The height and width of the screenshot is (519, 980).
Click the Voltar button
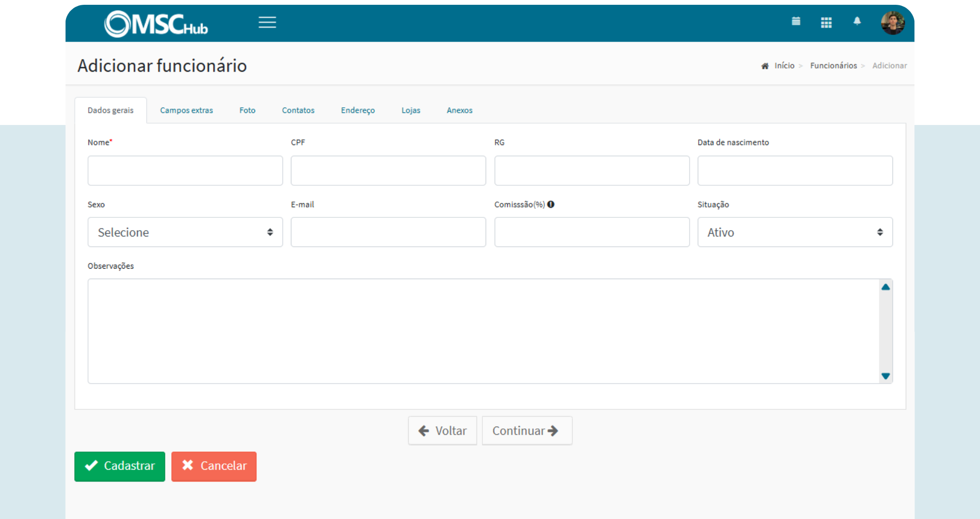pos(442,431)
